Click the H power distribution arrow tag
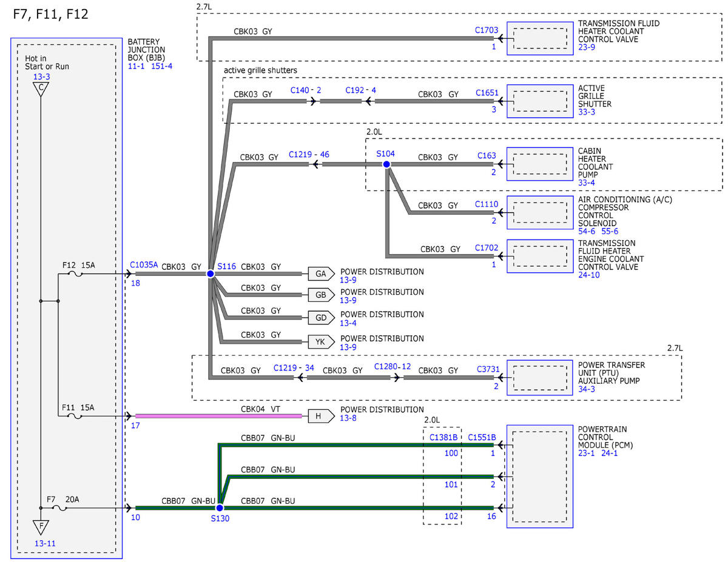Image resolution: width=728 pixels, height=562 pixels. [321, 416]
